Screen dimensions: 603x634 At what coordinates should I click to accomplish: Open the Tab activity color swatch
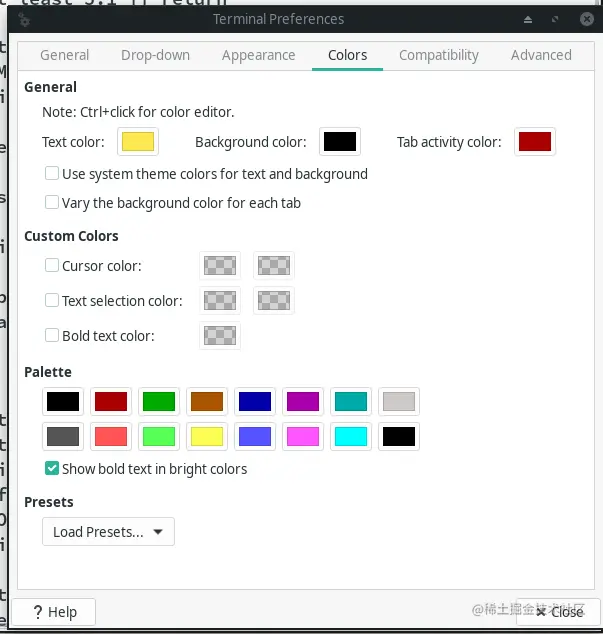tap(535, 142)
